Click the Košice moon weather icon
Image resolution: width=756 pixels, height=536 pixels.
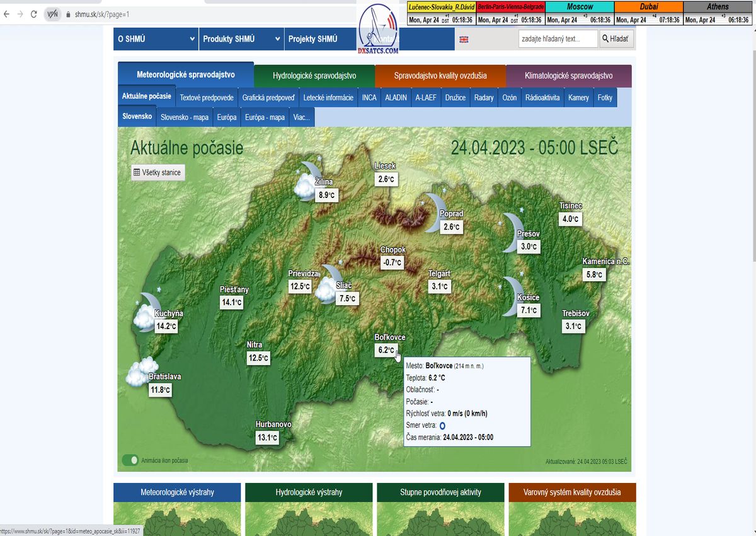[512, 296]
